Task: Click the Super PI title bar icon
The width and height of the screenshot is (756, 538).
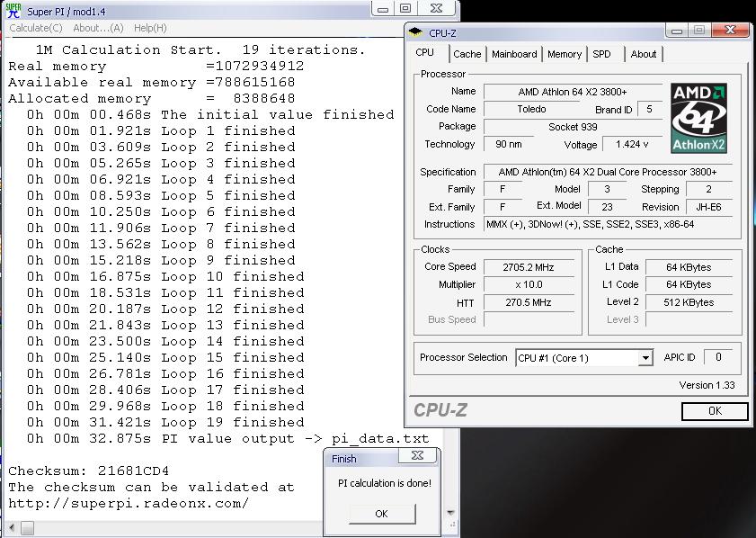Action: point(13,11)
